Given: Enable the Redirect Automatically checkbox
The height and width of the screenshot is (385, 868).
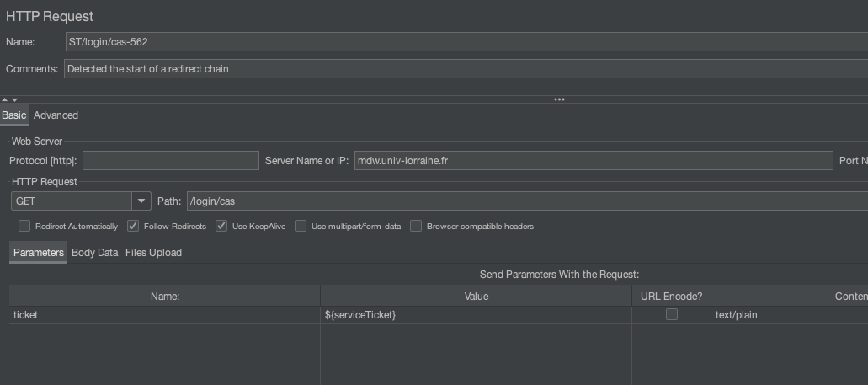Looking at the screenshot, I should 24,226.
